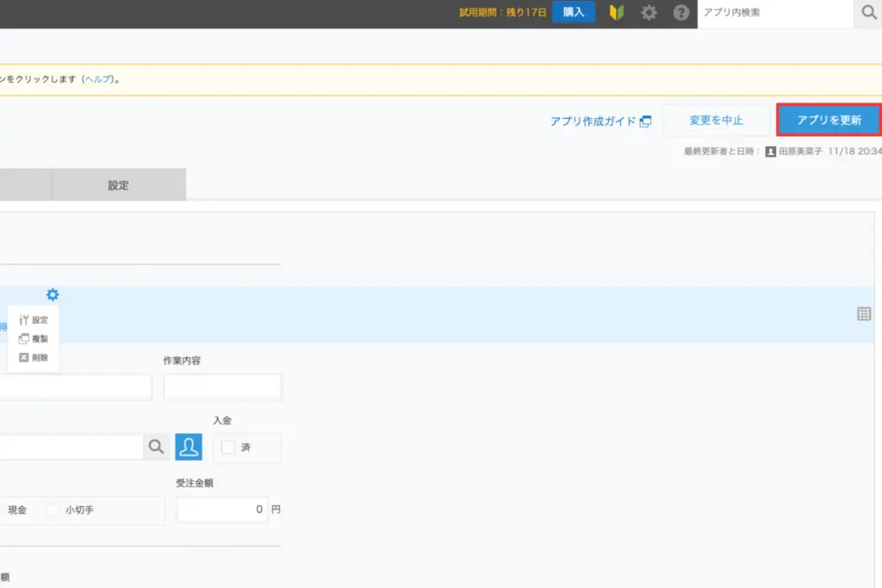Select the 小切手 radio option
The width and height of the screenshot is (882, 588).
[53, 510]
